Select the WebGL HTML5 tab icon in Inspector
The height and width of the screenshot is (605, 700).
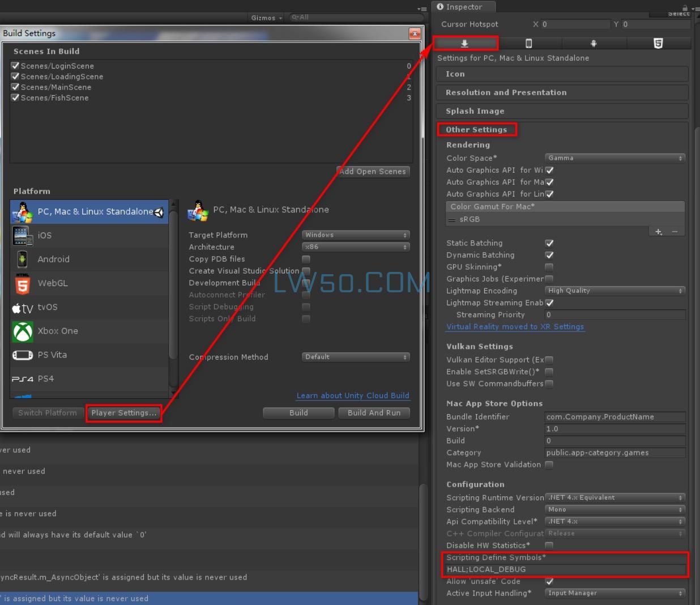pyautogui.click(x=658, y=44)
